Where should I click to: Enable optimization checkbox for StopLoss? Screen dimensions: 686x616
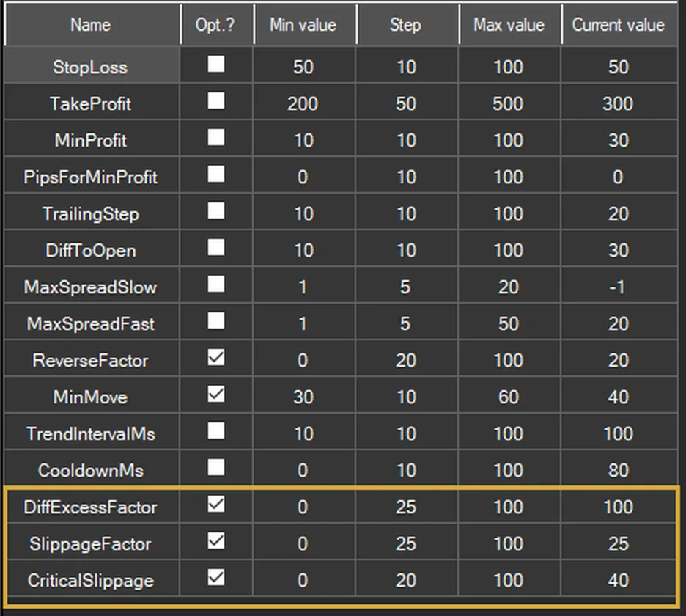point(216,65)
